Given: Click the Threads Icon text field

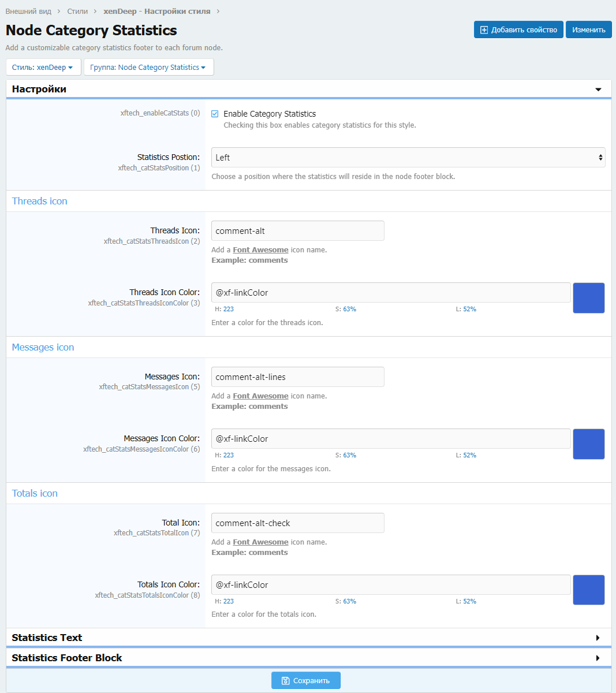Looking at the screenshot, I should pos(297,231).
